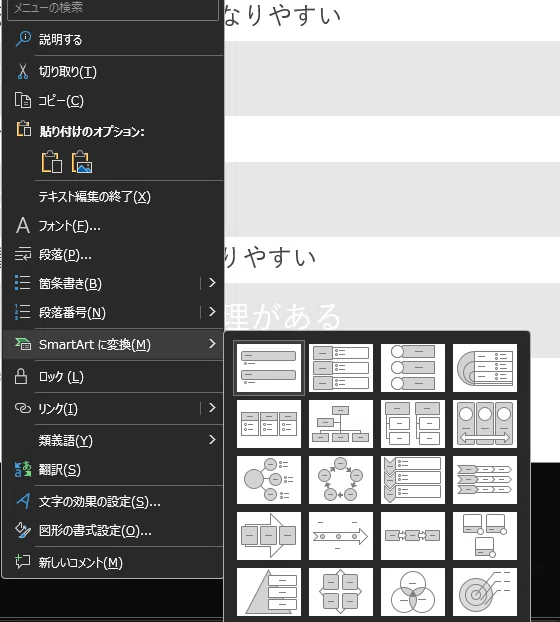Select the four-arrow matrix SmartArt layout
Screen dimensions: 560x622
[x=341, y=591]
